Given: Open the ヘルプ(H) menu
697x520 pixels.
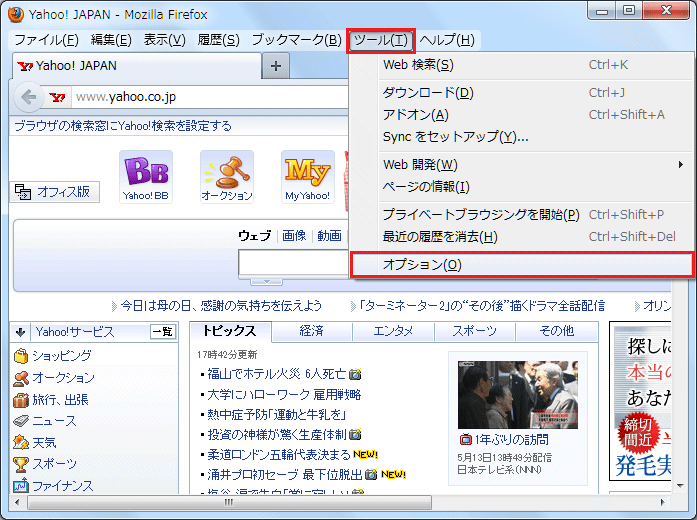Looking at the screenshot, I should [x=447, y=40].
